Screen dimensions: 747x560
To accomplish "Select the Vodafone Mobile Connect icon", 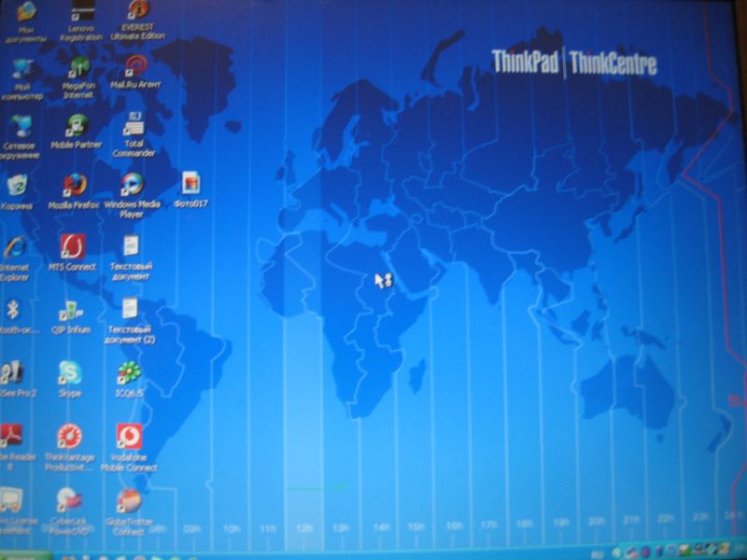I will point(129,437).
